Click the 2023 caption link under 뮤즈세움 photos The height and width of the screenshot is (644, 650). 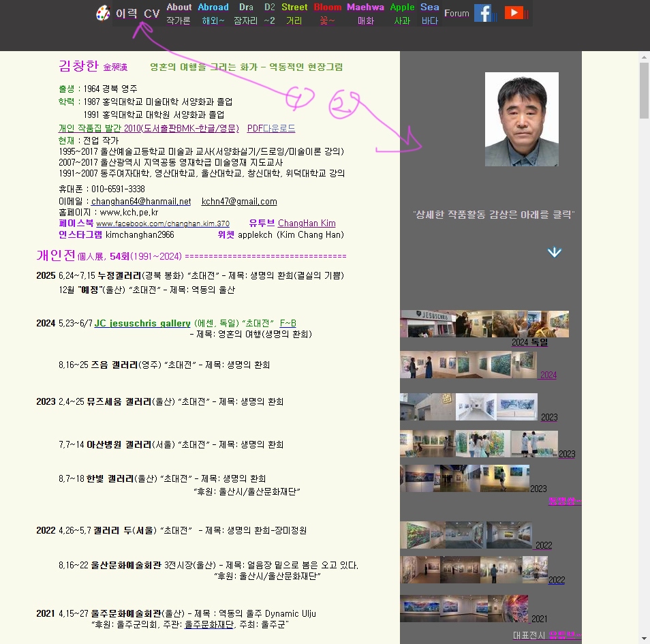pos(549,417)
